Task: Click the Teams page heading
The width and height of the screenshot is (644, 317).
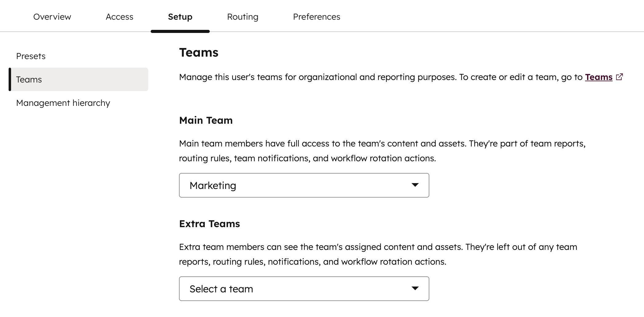Action: click(x=199, y=53)
